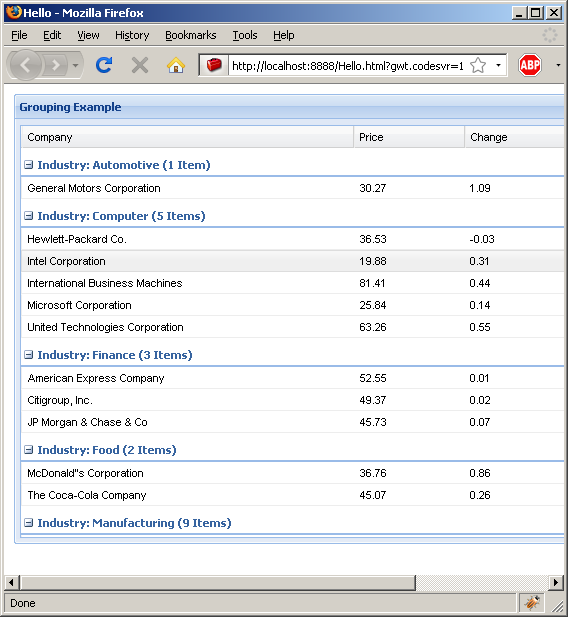Select the American Express Company row
This screenshot has height=617, width=568.
pos(292,378)
